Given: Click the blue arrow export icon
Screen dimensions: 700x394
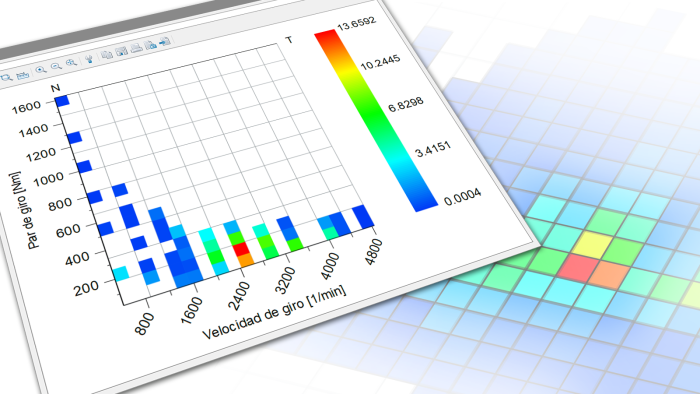Looking at the screenshot, I should (165, 41).
